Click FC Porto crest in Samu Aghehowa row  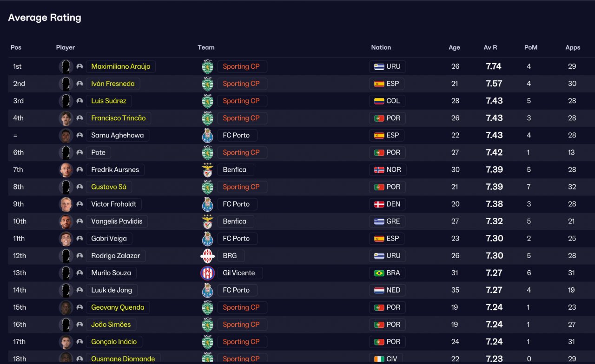coord(207,135)
